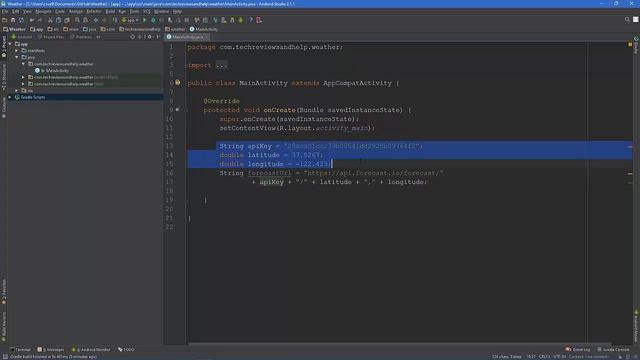Image resolution: width=640 pixels, height=360 pixels.
Task: Open the File menu
Action: (5, 11)
